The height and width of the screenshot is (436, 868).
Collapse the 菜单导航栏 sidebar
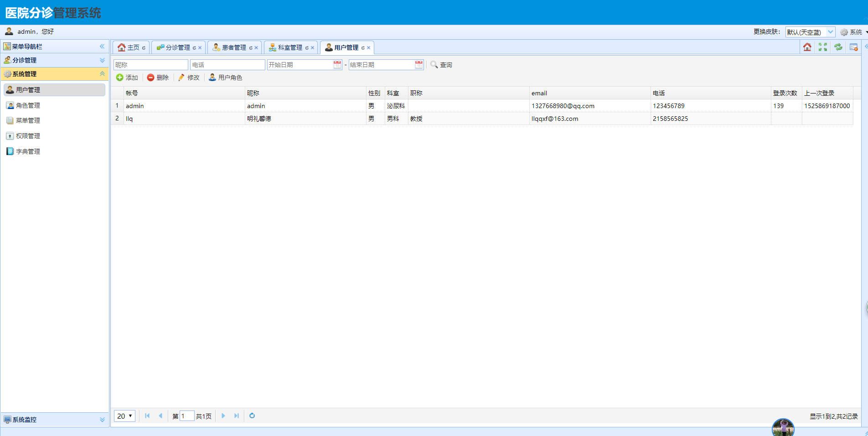102,47
